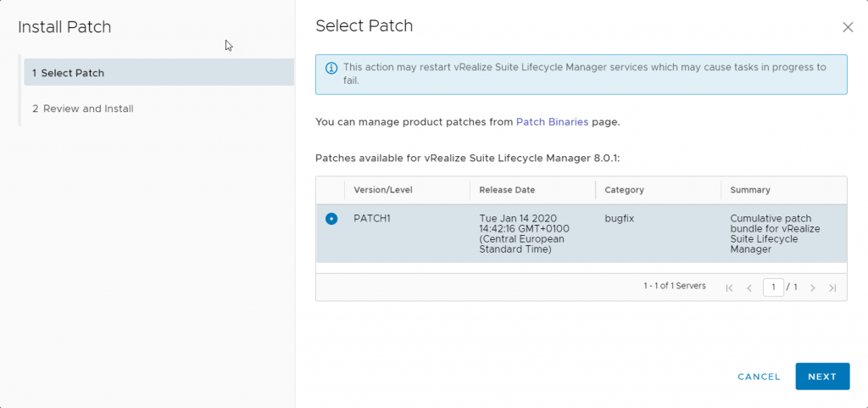Jump to the last page of patches
Image resolution: width=868 pixels, height=408 pixels.
click(x=832, y=288)
